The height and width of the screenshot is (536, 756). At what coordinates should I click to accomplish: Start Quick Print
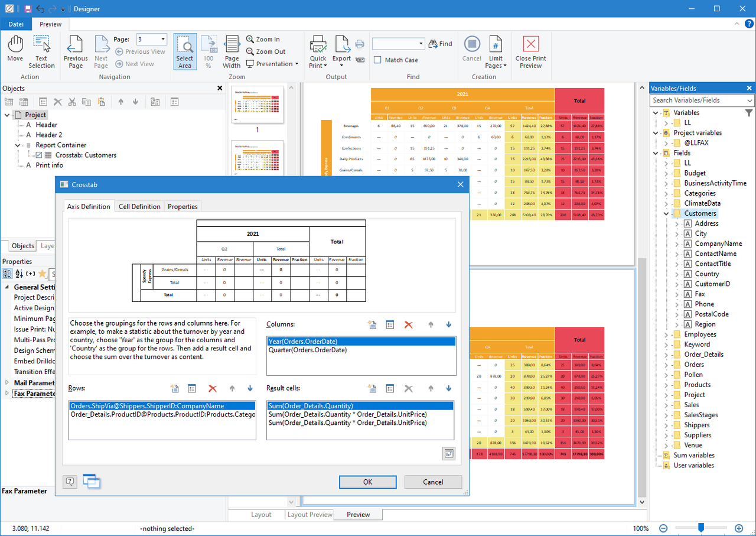318,52
